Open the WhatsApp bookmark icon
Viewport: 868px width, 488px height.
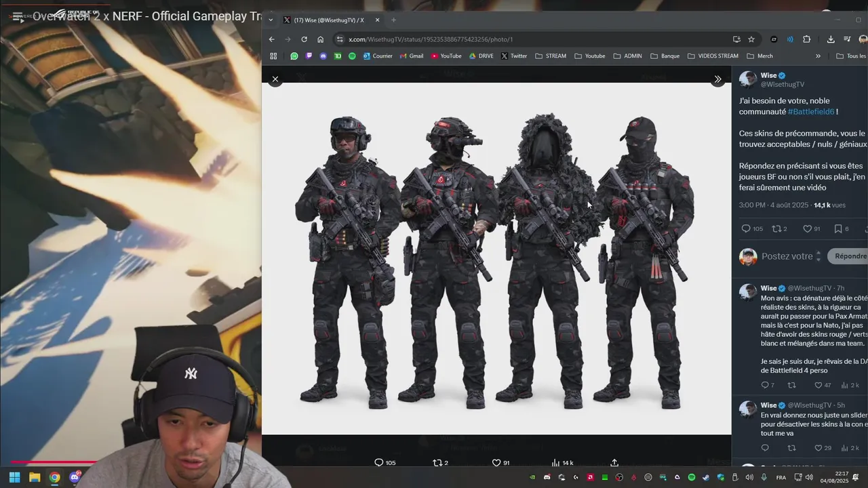tap(294, 56)
